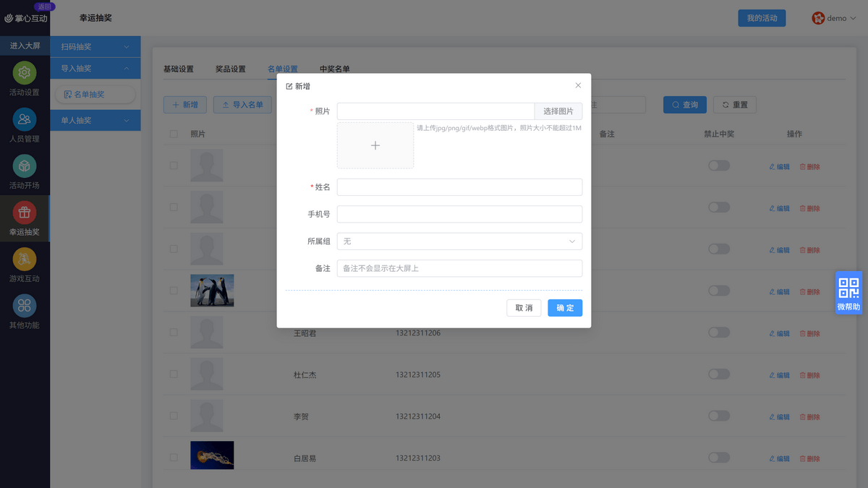
Task: Expand the 扫码抽奖 menu section
Action: tap(95, 47)
